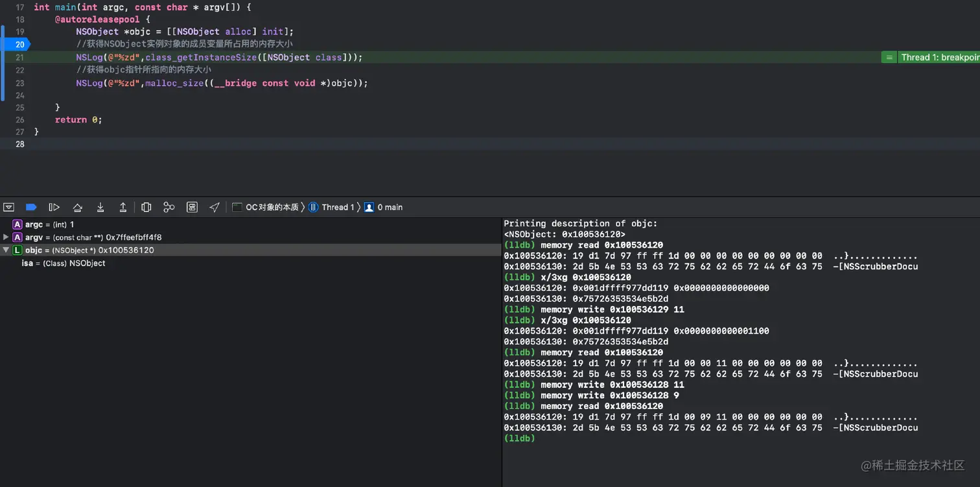Screen dimensions: 980x487
Task: Click 'Printing description of objc:' in console
Action: pos(580,223)
